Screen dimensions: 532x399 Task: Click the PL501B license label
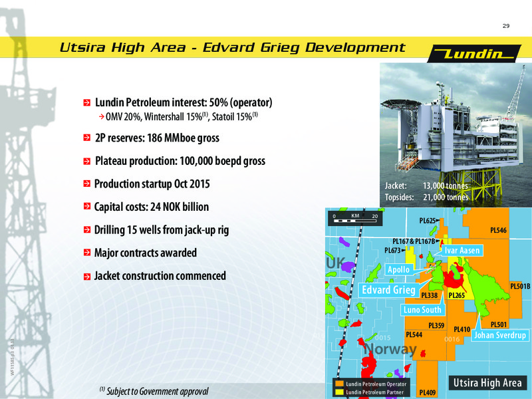tap(520, 287)
